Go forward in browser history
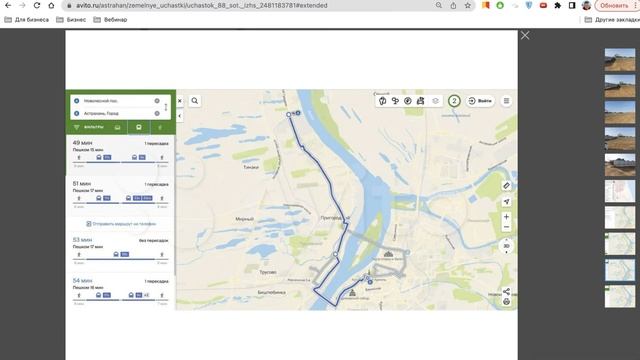Viewport: 640px width, 360px height. pyautogui.click(x=22, y=5)
